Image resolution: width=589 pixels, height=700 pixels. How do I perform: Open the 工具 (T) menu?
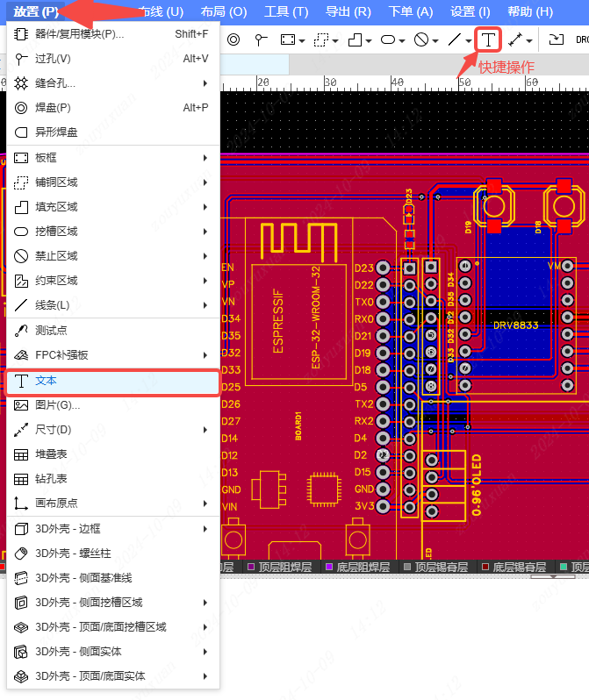click(286, 11)
